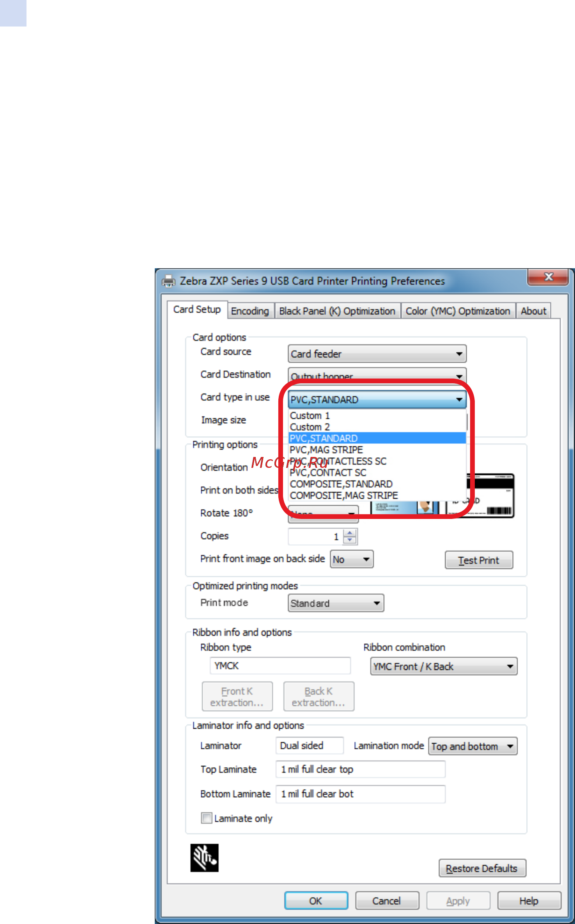Select COMPOSITE,STANDARD card type
Screen dimensions: 575x924
coord(377,484)
